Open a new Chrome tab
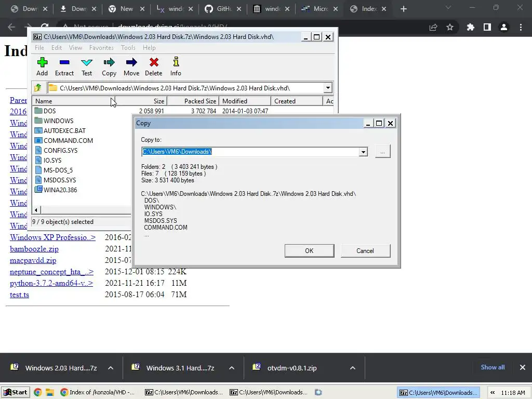The height and width of the screenshot is (399, 532). [403, 9]
